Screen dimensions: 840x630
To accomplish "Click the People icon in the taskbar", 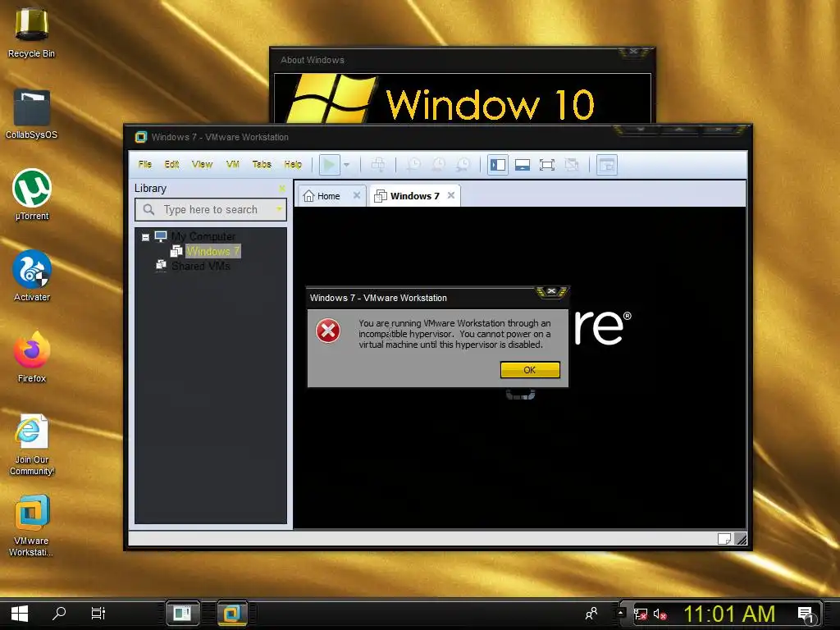I will pyautogui.click(x=591, y=613).
